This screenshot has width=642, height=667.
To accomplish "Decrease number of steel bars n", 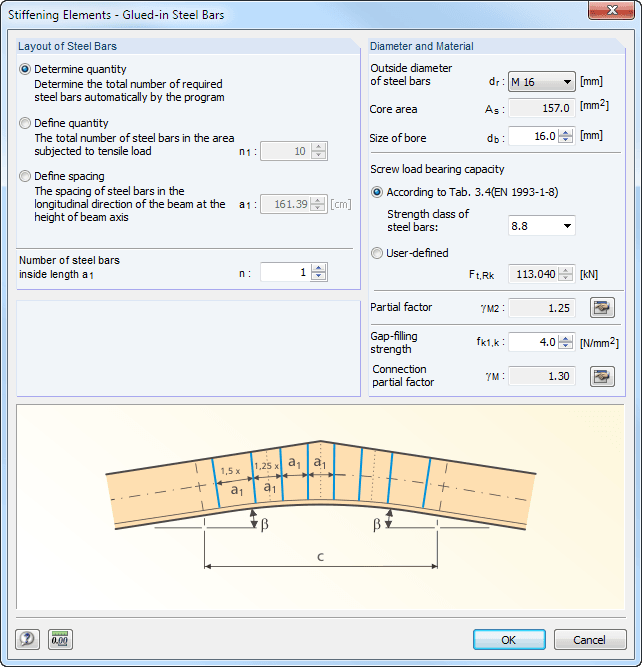I will point(319,276).
